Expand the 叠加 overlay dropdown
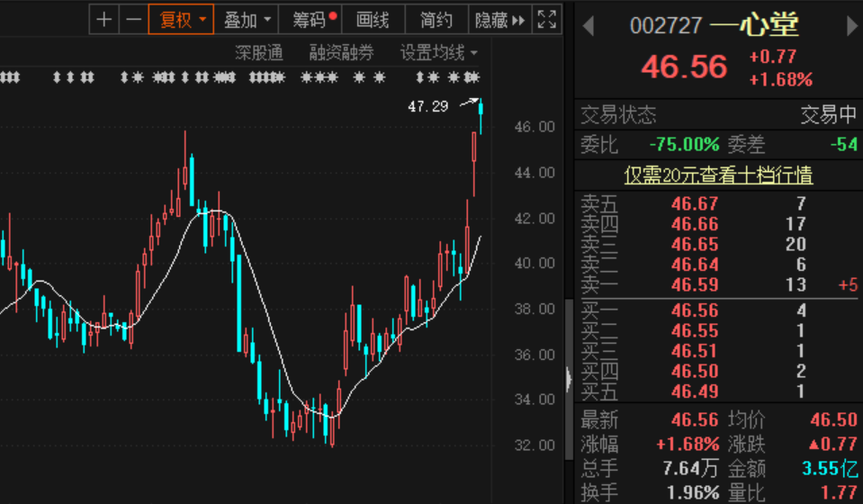 tap(247, 20)
